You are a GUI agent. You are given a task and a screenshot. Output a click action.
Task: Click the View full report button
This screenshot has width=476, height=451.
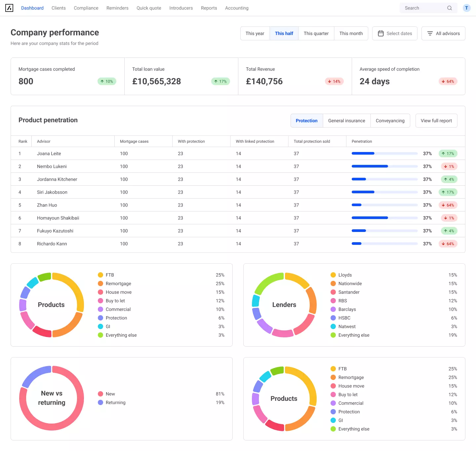coord(436,121)
